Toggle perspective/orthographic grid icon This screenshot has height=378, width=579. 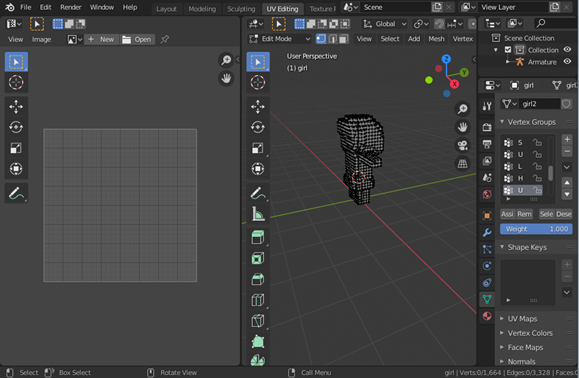tap(462, 163)
